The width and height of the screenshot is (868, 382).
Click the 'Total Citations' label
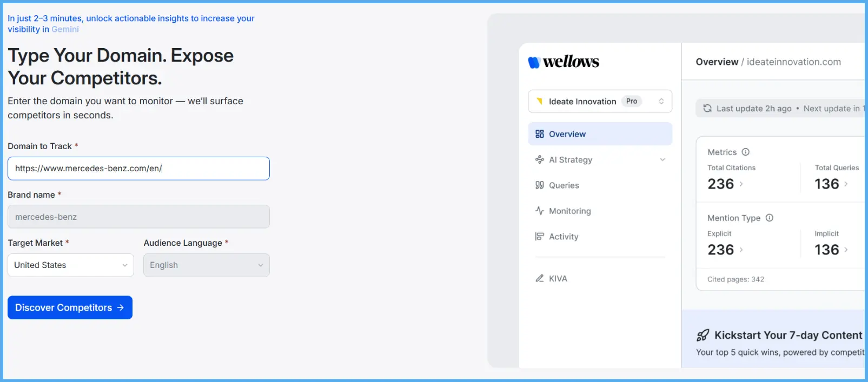point(731,168)
